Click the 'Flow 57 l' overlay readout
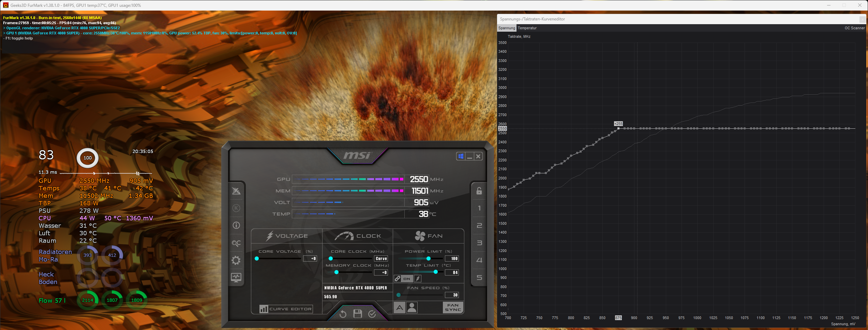 52,300
